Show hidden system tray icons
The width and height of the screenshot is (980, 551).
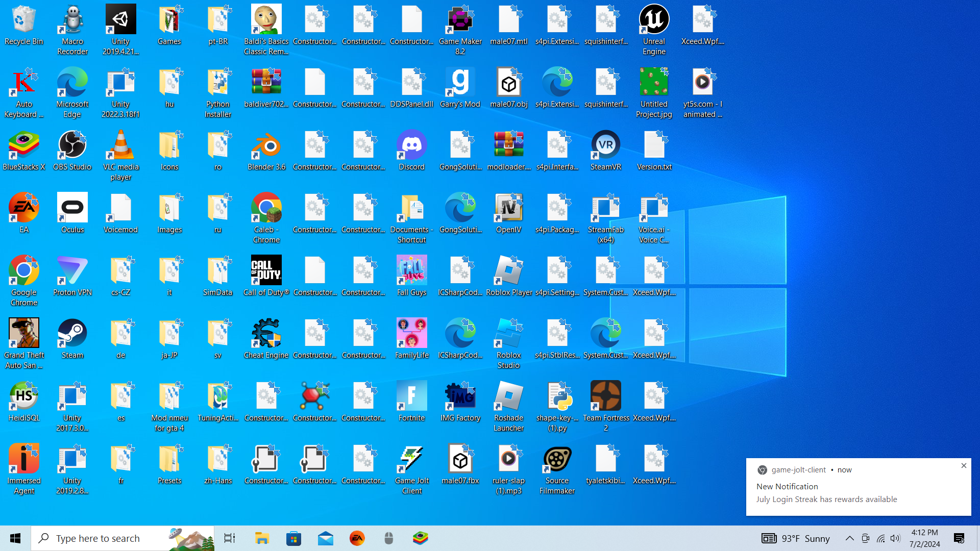tap(849, 538)
